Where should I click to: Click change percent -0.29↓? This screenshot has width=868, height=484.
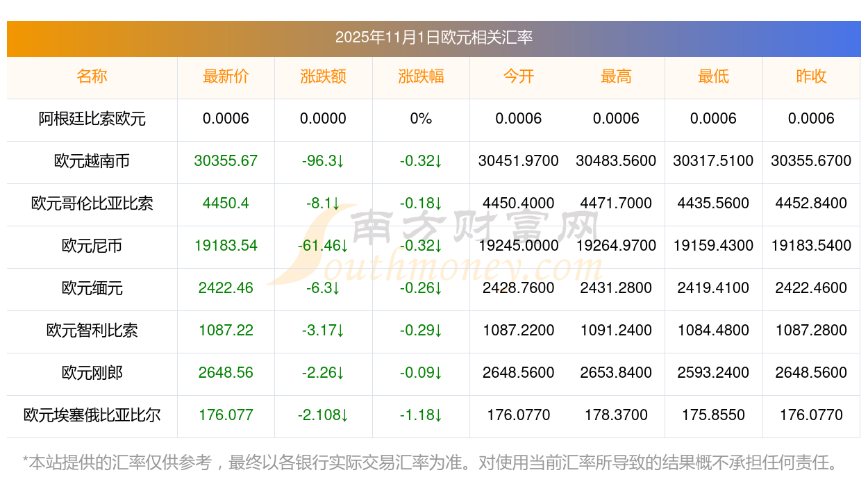pos(421,331)
